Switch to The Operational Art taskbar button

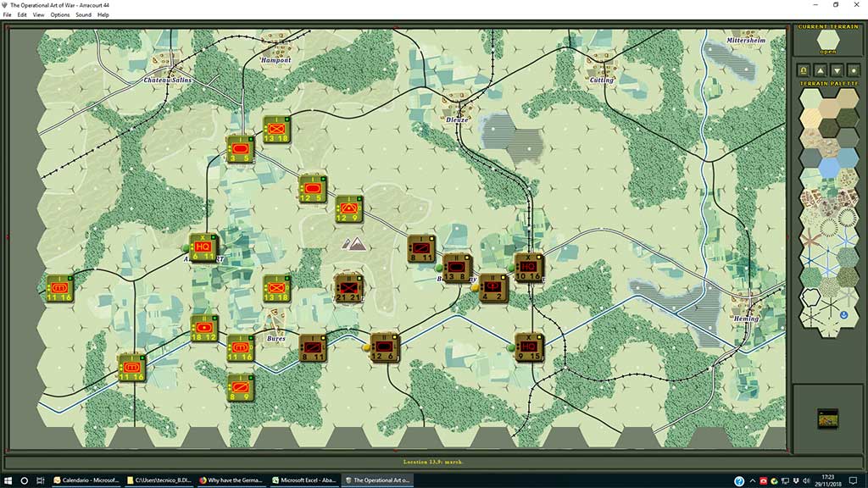point(377,480)
